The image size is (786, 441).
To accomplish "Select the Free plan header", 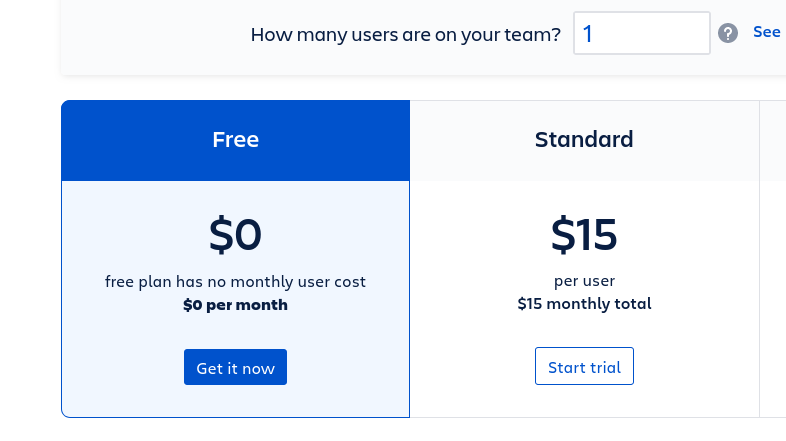I will coord(236,140).
